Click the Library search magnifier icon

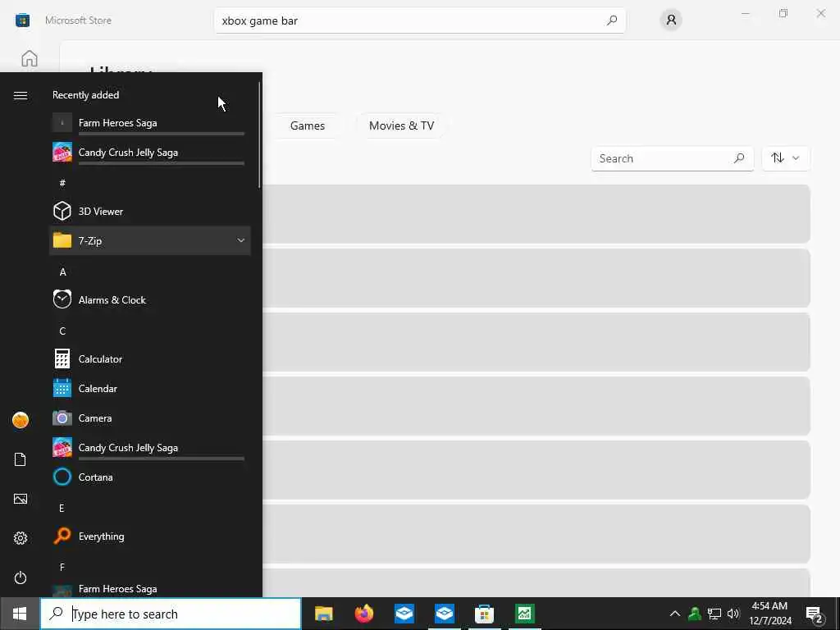(739, 158)
